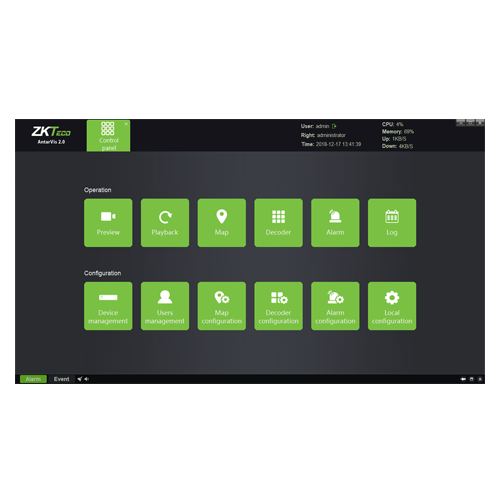
Task: Open the Alarm siren tile
Action: pos(335,223)
